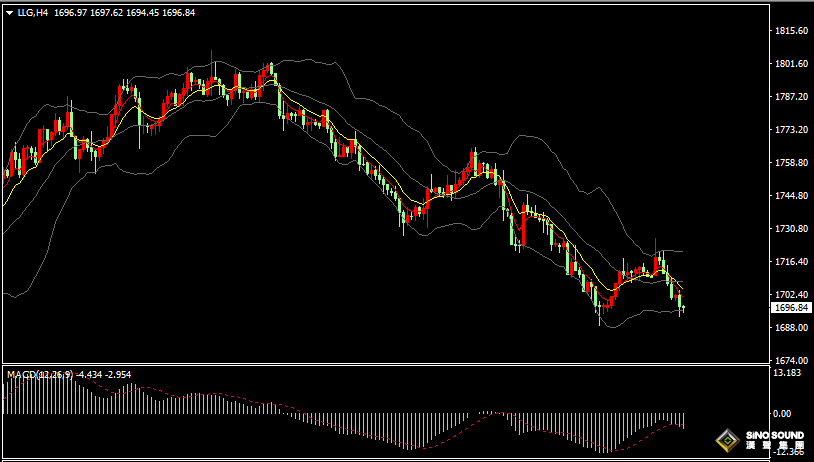
Task: Click the 0.00 MACD scale label
Action: click(x=782, y=414)
